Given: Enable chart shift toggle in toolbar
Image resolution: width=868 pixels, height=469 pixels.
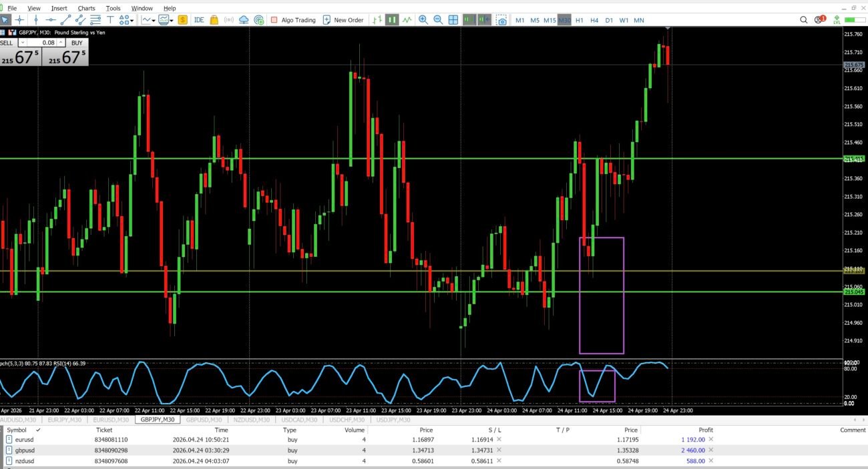Looking at the screenshot, I should pyautogui.click(x=484, y=20).
